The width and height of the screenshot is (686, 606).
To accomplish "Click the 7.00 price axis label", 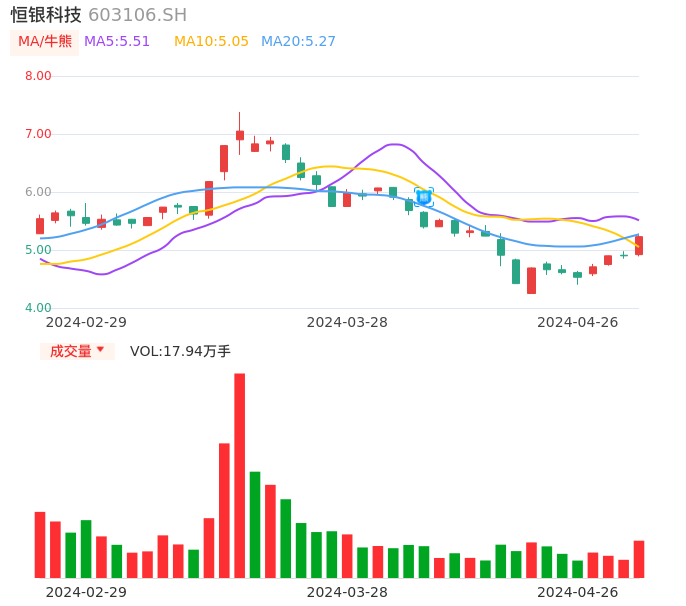I will (x=38, y=134).
